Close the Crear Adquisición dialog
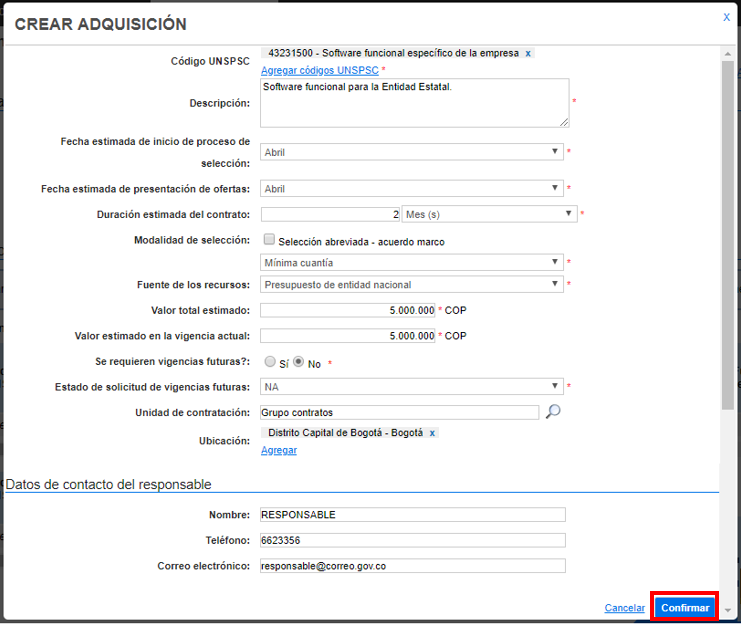Screen dimensions: 741x625 (726, 17)
